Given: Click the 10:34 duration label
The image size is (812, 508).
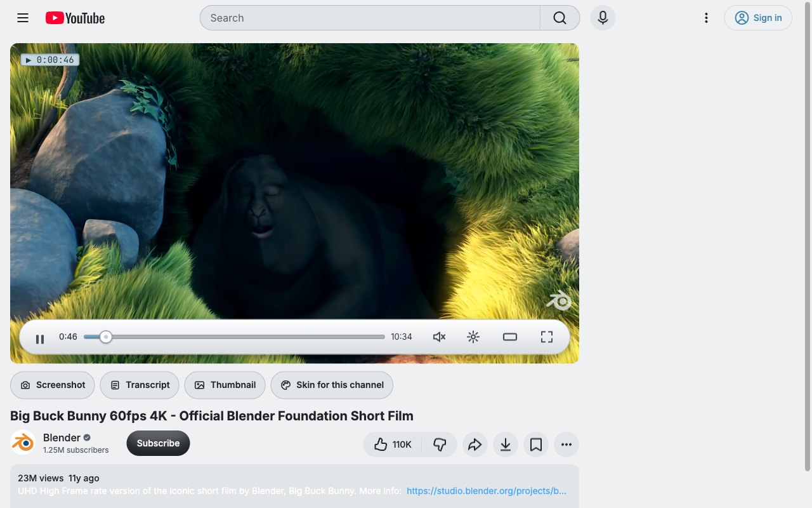Looking at the screenshot, I should 402,337.
